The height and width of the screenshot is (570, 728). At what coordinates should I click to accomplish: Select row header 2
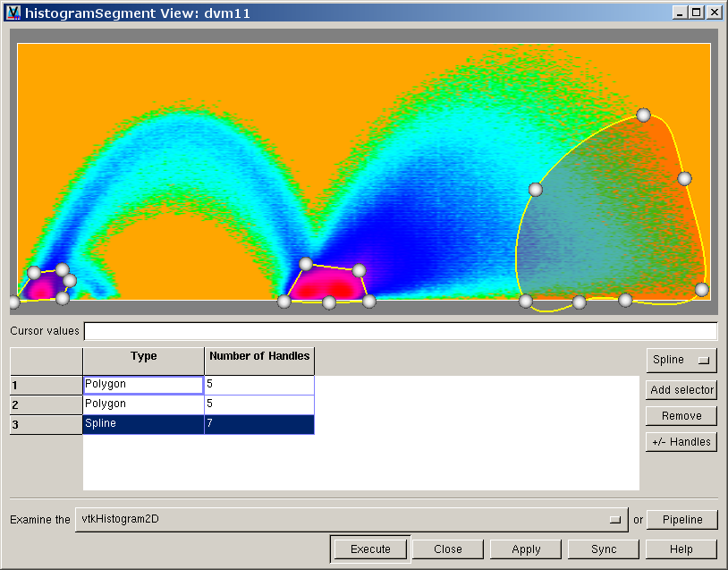pyautogui.click(x=46, y=404)
